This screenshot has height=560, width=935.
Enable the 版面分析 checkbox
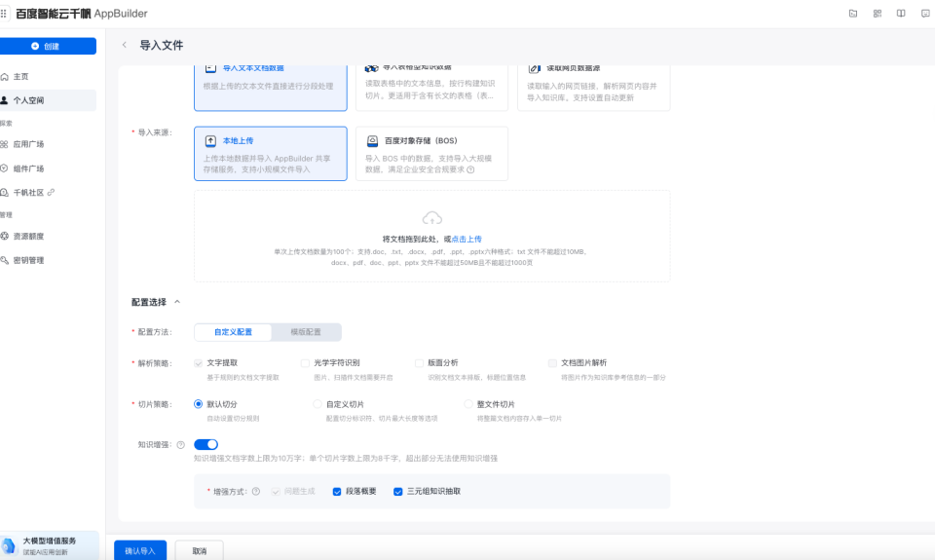pyautogui.click(x=419, y=363)
